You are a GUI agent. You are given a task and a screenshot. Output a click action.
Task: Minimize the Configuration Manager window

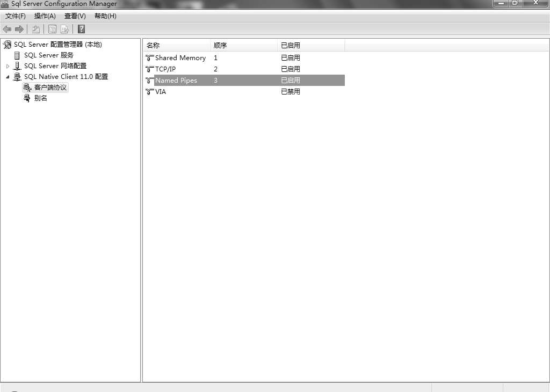pos(501,3)
